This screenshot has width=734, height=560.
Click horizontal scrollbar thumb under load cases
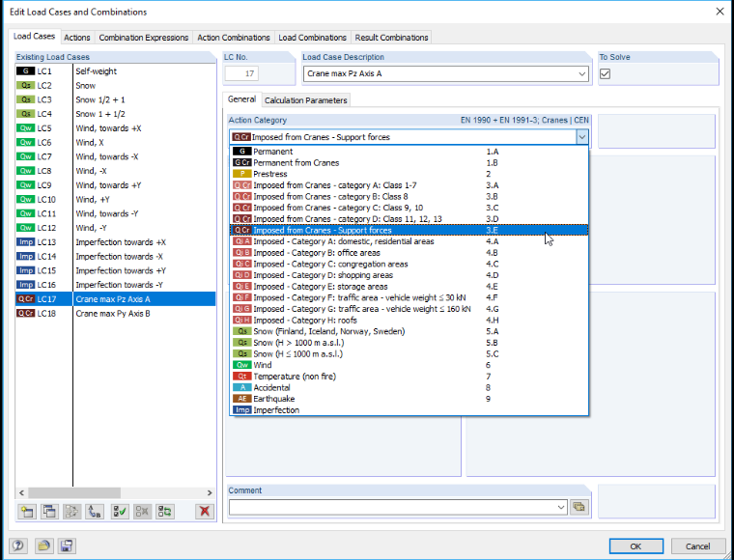click(74, 492)
